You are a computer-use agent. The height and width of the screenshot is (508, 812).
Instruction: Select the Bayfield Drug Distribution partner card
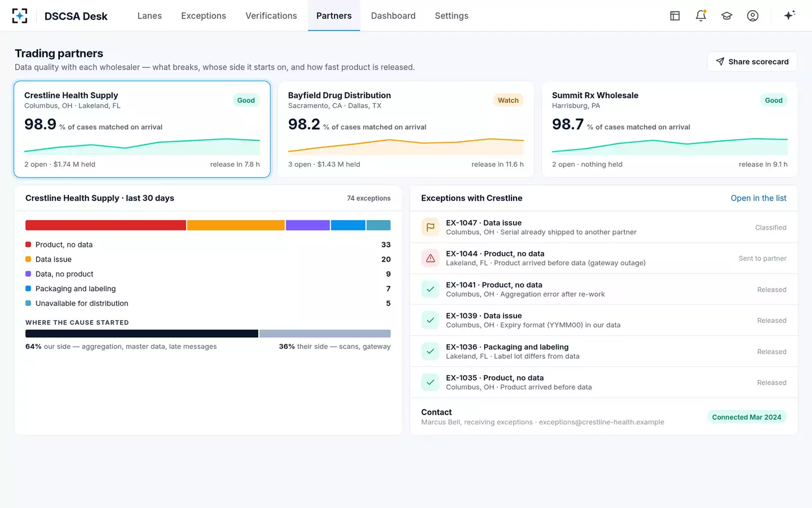(x=406, y=129)
